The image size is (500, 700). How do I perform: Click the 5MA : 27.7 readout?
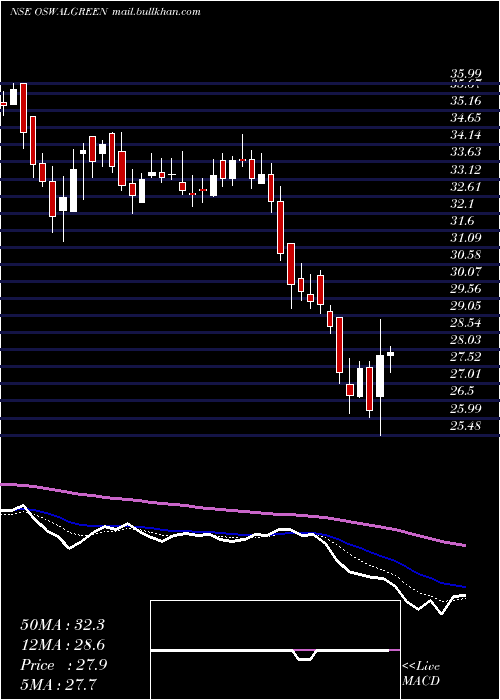[x=59, y=685]
